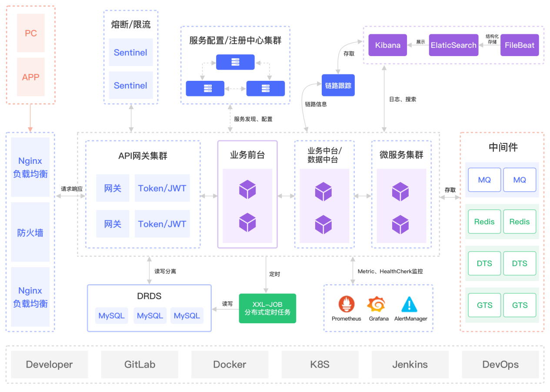
Task: Click the lower purple cube under 微服务集群
Action: 400,225
